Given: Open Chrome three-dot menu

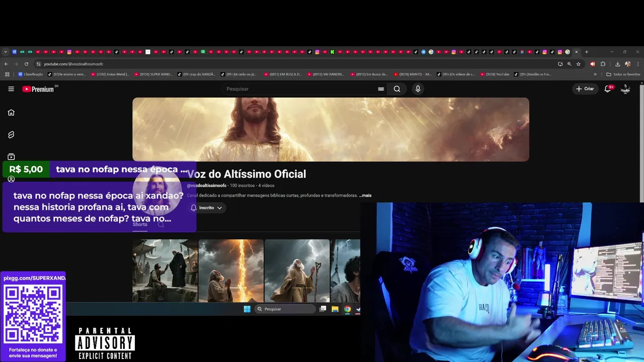Looking at the screenshot, I should click(637, 64).
